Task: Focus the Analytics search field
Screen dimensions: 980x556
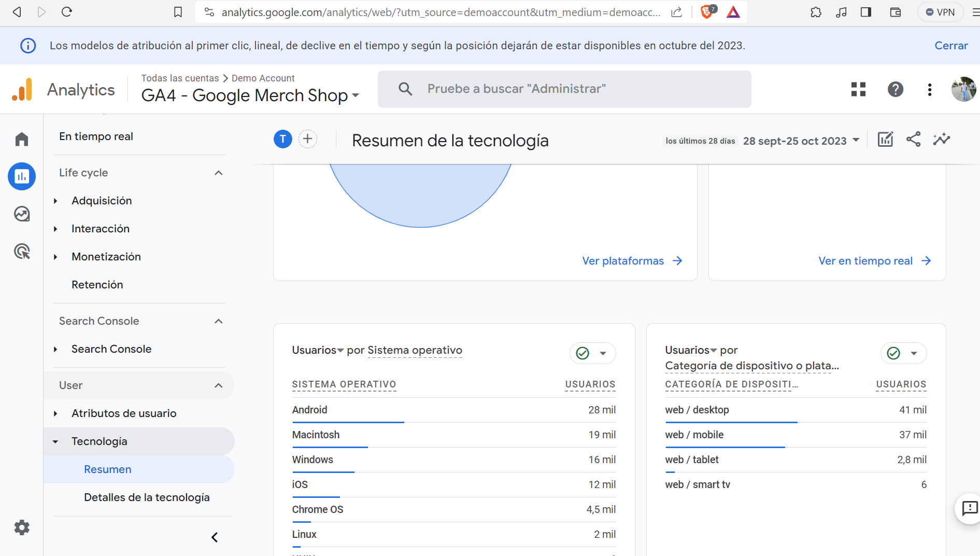Action: (x=564, y=89)
